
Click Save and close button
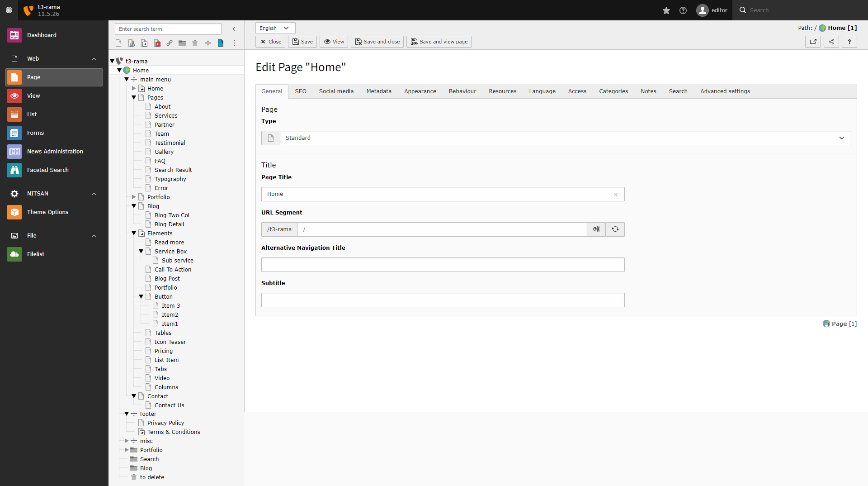377,42
